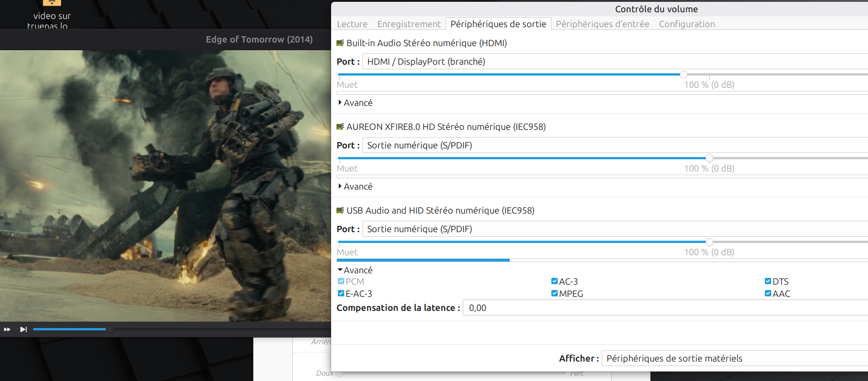This screenshot has height=381, width=868.
Task: Toggle the AAC format checkbox
Action: (768, 293)
